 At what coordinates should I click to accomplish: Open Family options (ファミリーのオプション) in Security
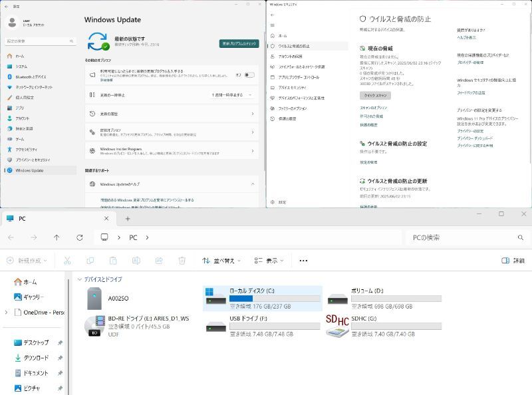(x=308, y=108)
